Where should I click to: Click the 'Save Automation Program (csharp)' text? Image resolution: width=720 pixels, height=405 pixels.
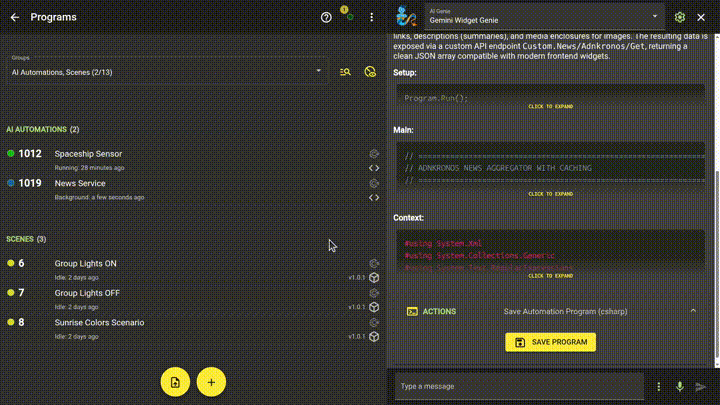(565, 312)
